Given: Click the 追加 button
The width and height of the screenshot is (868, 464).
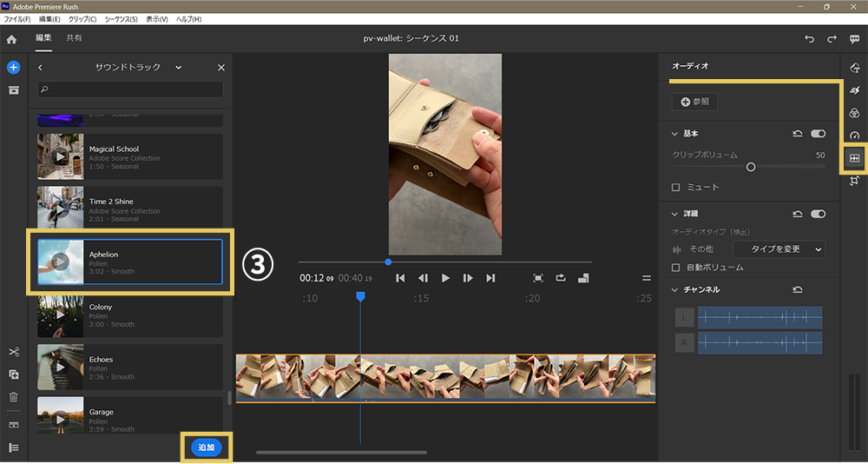Looking at the screenshot, I should 207,447.
